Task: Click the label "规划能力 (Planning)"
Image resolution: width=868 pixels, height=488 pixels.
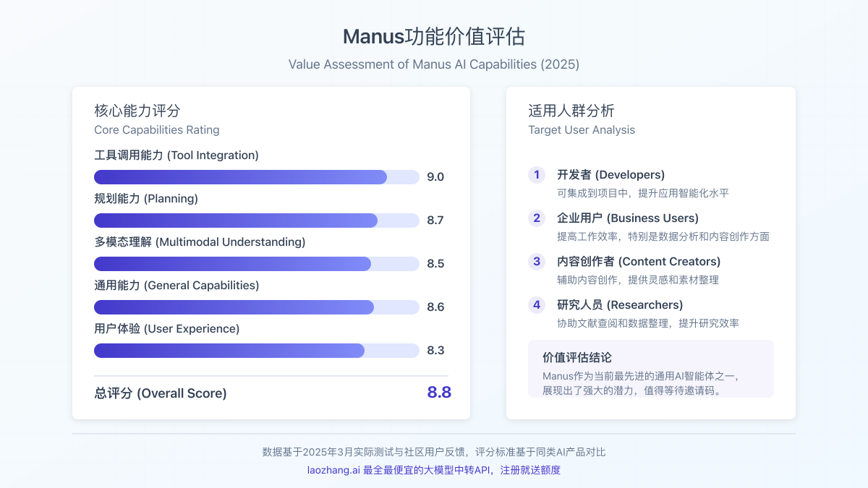Action: pyautogui.click(x=146, y=199)
